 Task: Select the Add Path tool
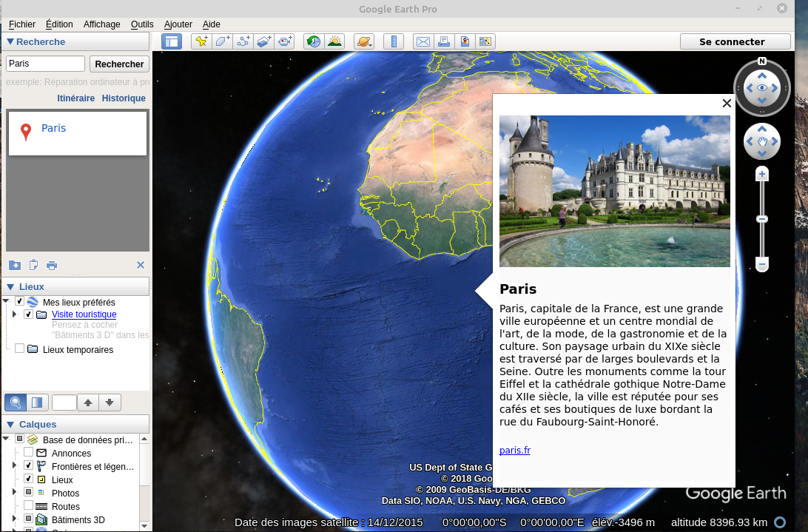pos(243,42)
